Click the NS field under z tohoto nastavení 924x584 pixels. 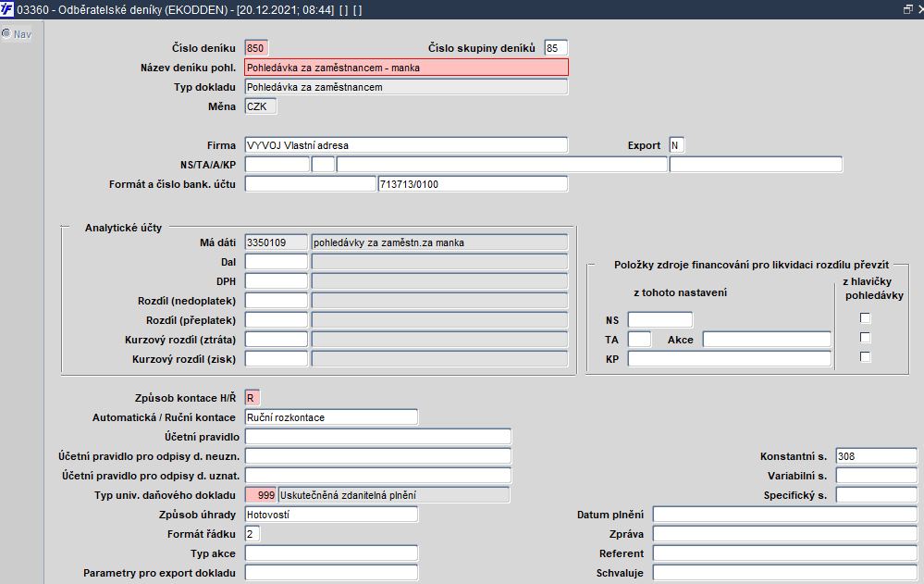tap(660, 320)
